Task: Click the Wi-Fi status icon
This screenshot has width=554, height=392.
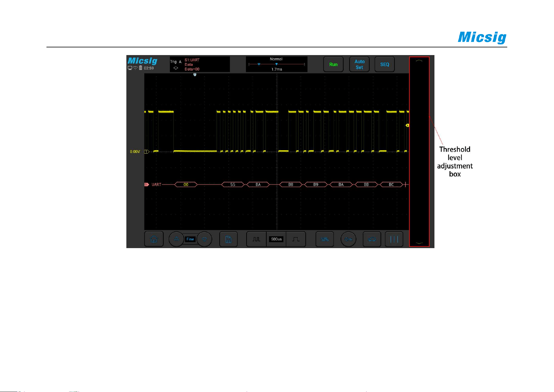Action: 135,68
